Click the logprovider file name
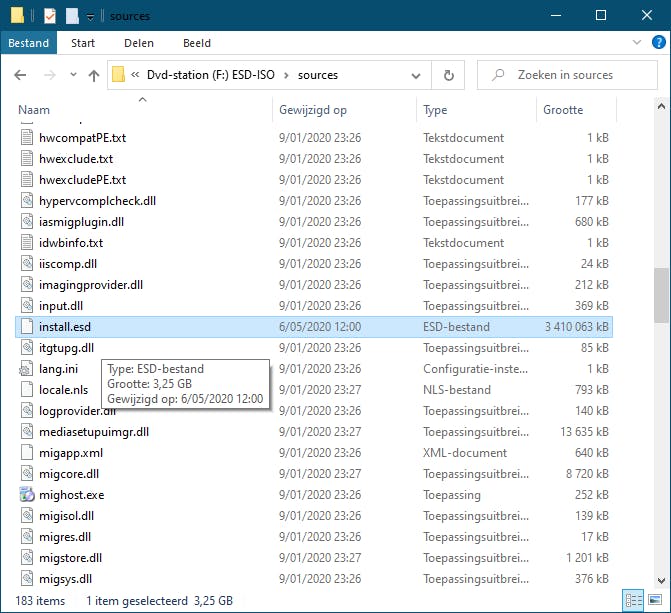The image size is (671, 613). tap(77, 411)
